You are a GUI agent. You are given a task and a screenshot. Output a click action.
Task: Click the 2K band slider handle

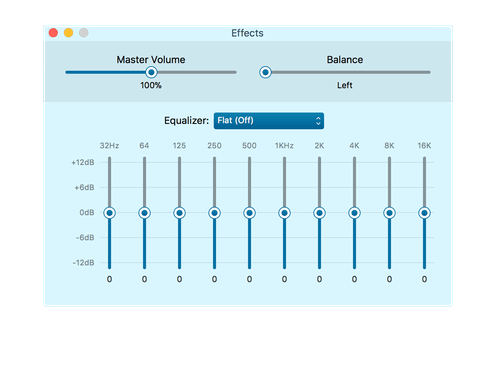(x=319, y=213)
